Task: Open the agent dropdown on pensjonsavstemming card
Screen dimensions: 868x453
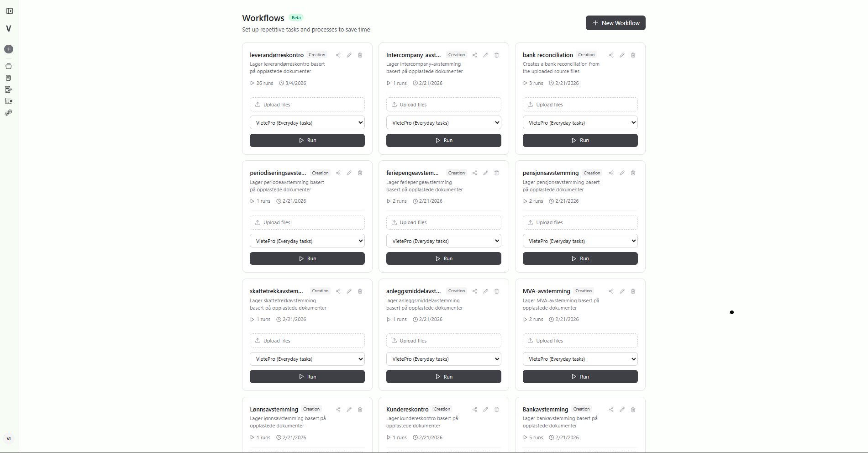Action: click(580, 241)
